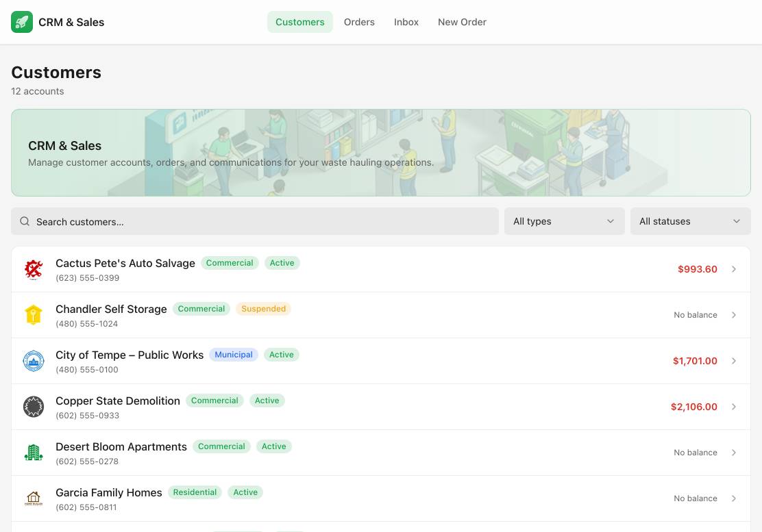Click the CRM & Sales header title

(x=71, y=23)
